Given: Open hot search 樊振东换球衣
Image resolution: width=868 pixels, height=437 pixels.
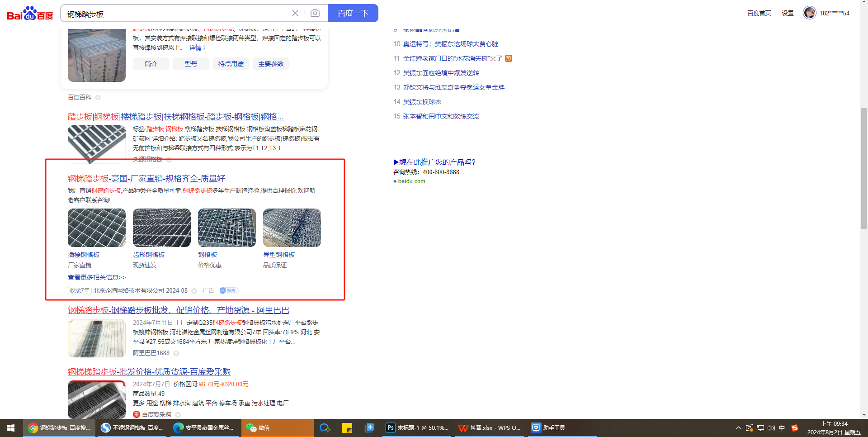Looking at the screenshot, I should 422,102.
